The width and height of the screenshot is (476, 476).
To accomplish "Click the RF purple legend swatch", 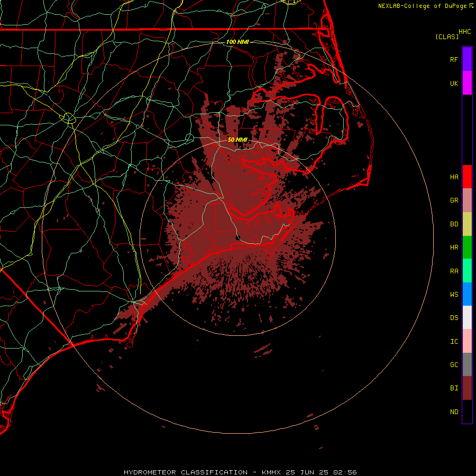I will [x=467, y=59].
